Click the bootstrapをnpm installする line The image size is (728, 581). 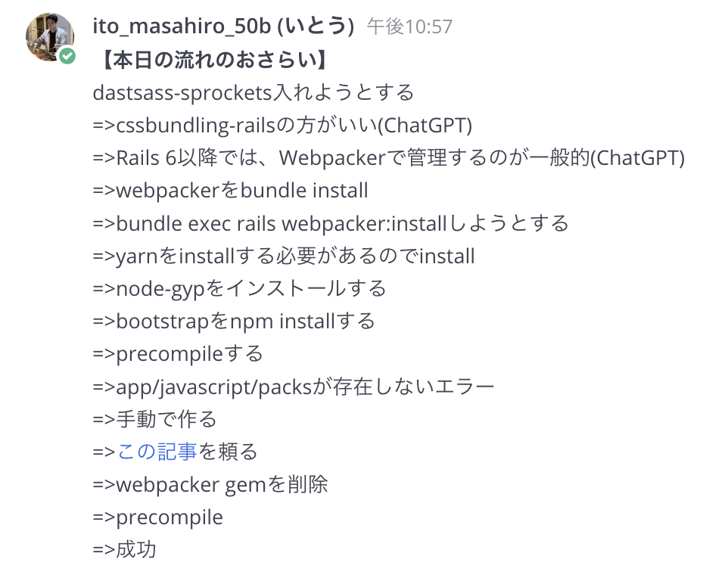click(x=234, y=321)
